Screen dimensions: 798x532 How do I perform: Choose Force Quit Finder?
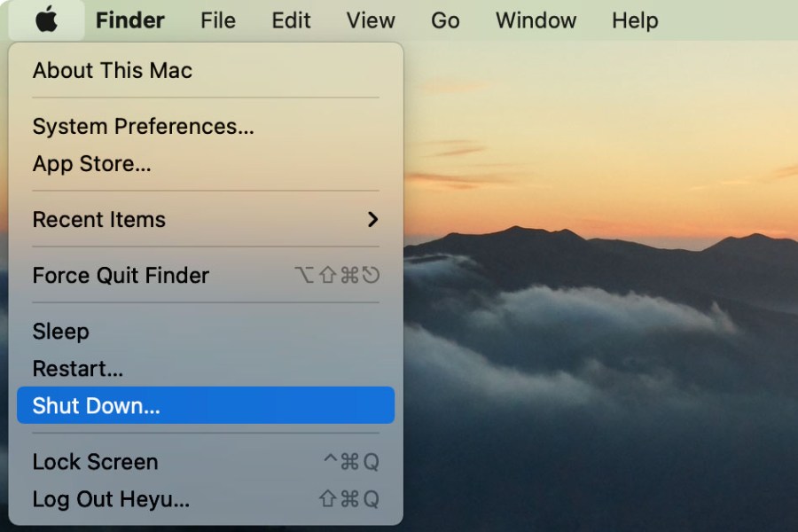(121, 276)
